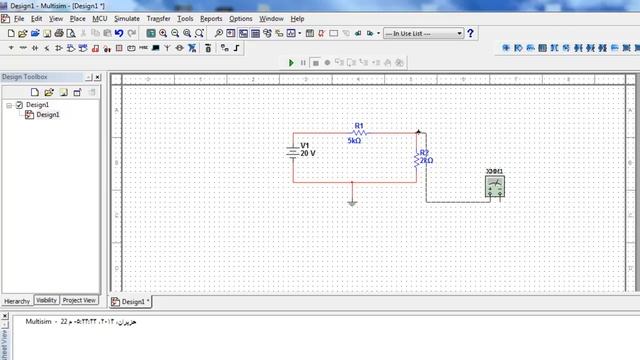640x360 pixels.
Task: Open print preview
Action: 71,33
